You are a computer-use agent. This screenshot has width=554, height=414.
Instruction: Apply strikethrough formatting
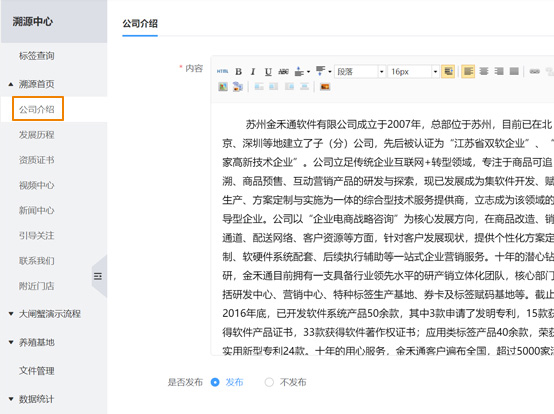coord(283,72)
